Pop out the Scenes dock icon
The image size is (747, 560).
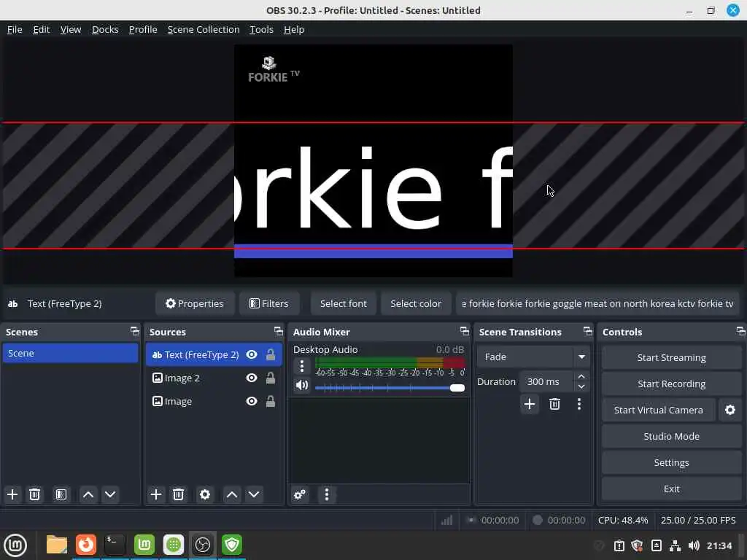click(x=135, y=331)
